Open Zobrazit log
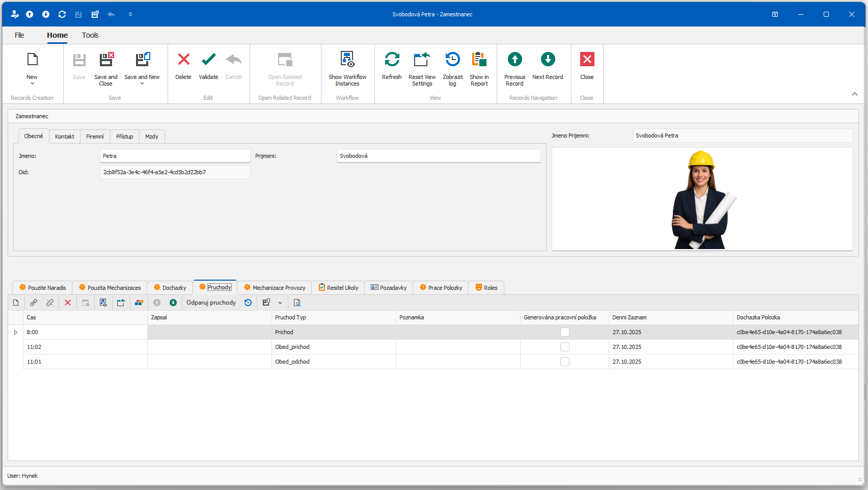Image resolution: width=868 pixels, height=490 pixels. coord(452,60)
